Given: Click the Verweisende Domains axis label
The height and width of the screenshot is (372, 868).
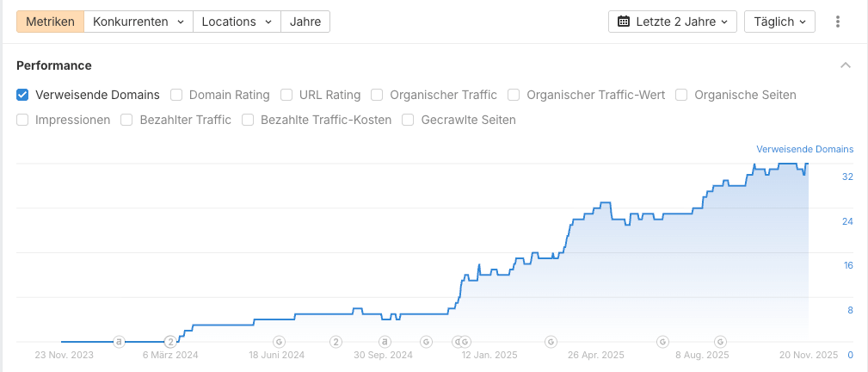Looking at the screenshot, I should 804,149.
